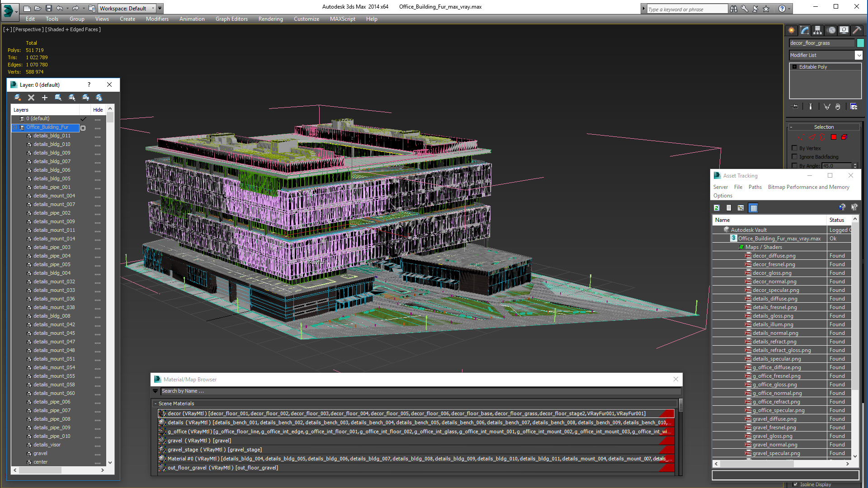The width and height of the screenshot is (868, 488).
Task: Click the Save File icon
Action: (x=48, y=8)
